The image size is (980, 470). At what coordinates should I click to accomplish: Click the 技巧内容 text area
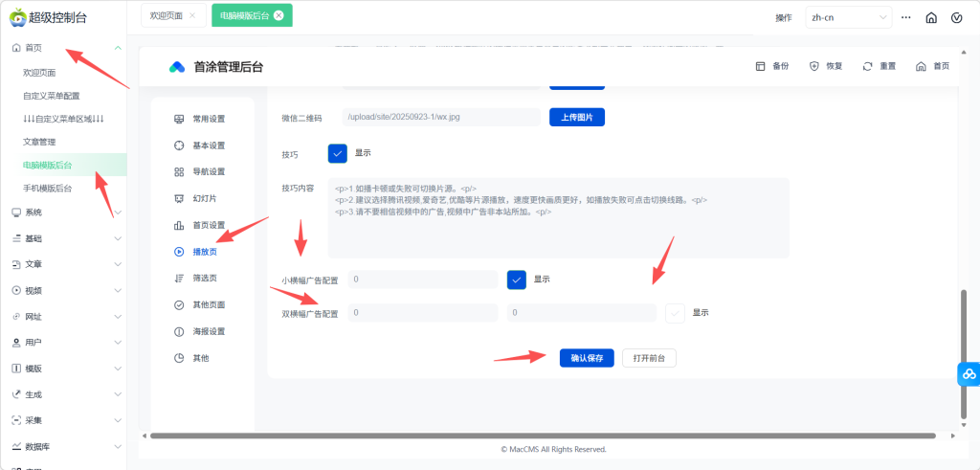click(559, 218)
